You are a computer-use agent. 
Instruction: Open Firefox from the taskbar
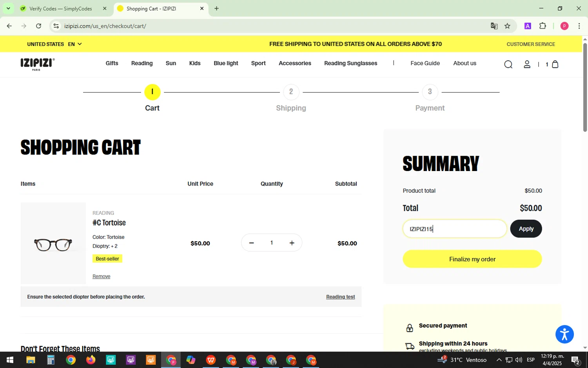(91, 360)
